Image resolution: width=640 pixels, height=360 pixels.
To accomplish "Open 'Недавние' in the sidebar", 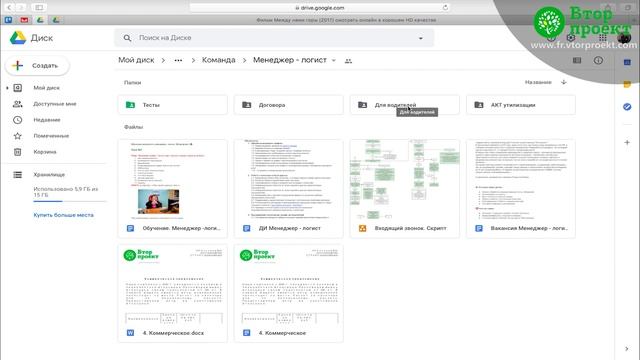I will click(x=47, y=120).
